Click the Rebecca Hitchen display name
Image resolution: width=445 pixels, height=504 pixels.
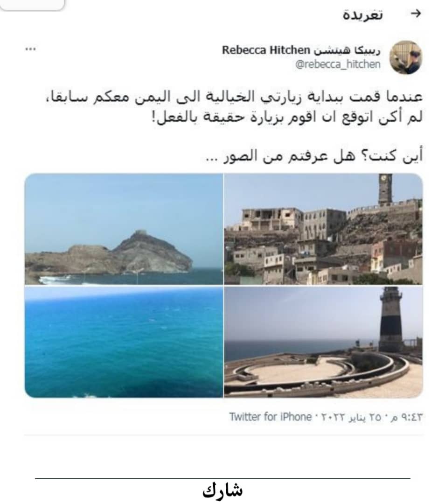(x=266, y=50)
